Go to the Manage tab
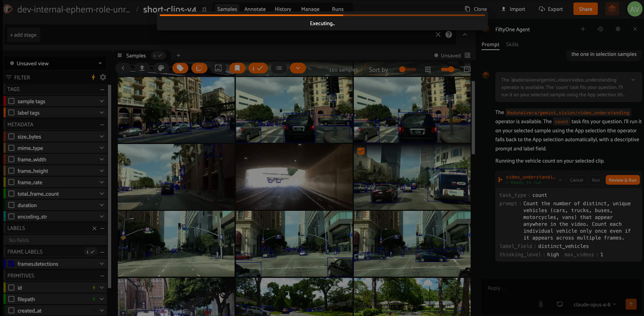The height and width of the screenshot is (316, 644). pos(310,9)
